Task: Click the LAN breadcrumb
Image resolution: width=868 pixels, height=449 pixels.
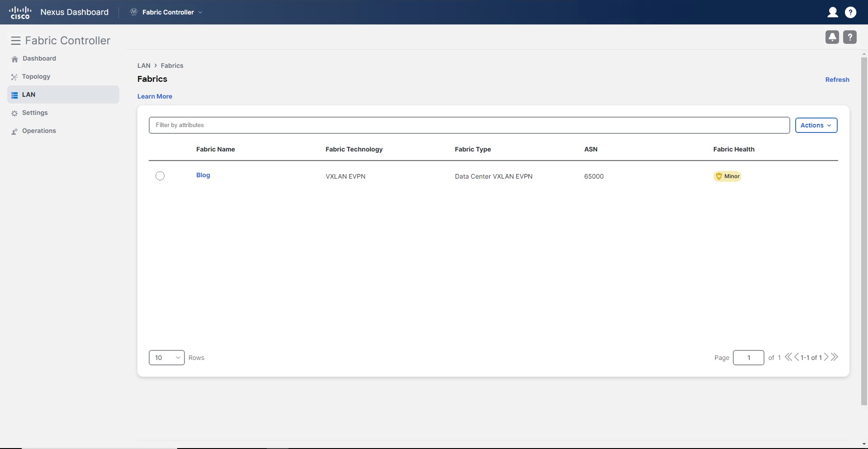Action: pyautogui.click(x=144, y=66)
